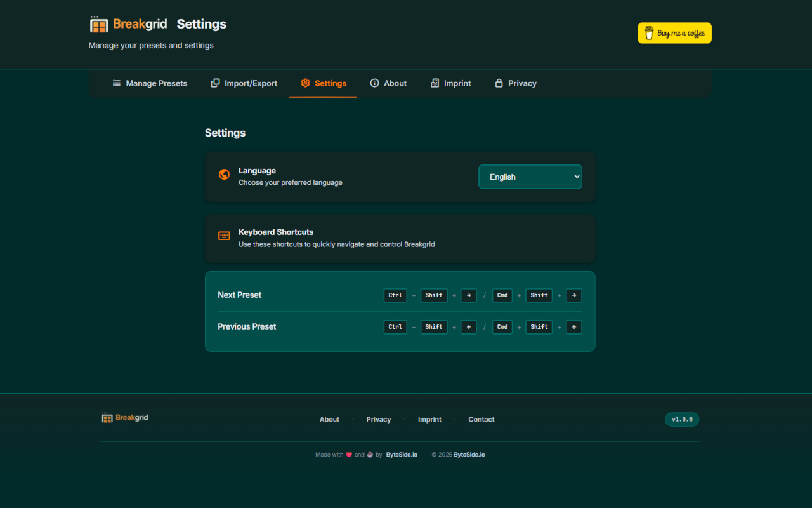Click the gear icon on the Settings tab
This screenshot has height=508, width=812.
pos(304,83)
